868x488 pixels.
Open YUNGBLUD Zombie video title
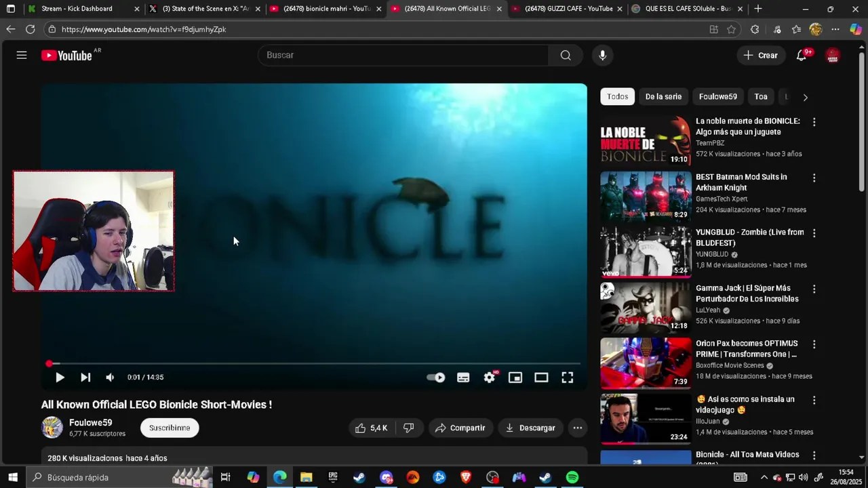[749, 237]
